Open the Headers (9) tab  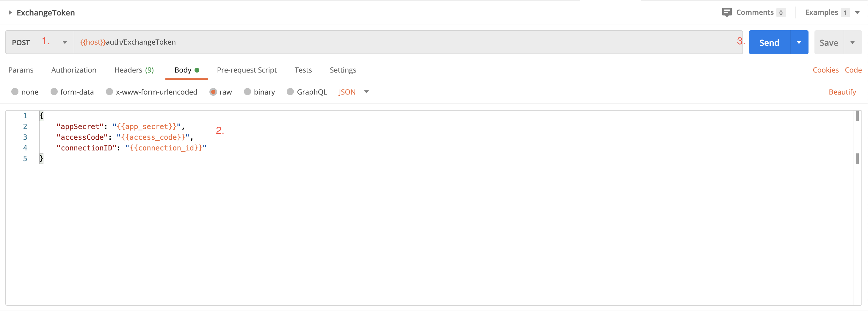pos(134,70)
